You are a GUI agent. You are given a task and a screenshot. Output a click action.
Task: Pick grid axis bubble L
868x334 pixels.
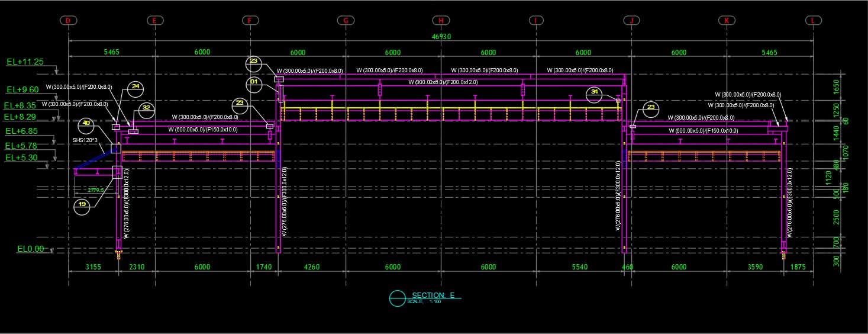(814, 21)
